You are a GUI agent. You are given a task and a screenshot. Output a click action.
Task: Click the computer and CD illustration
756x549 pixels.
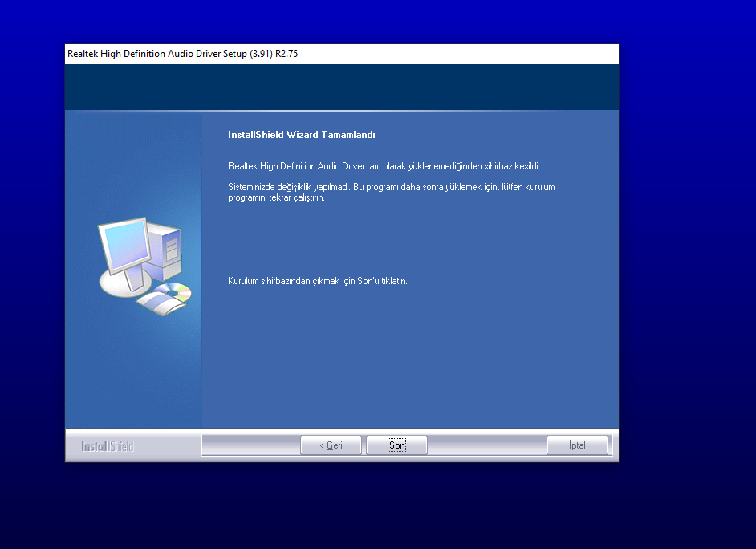[x=144, y=266]
